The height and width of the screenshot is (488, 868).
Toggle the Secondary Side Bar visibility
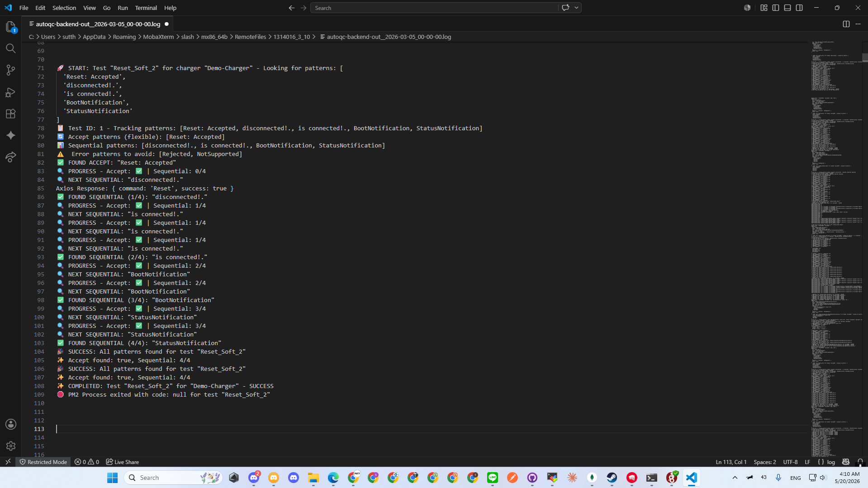pos(799,8)
